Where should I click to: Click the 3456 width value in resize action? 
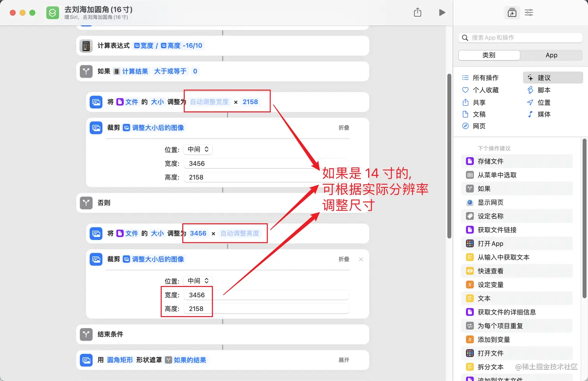[x=198, y=233]
